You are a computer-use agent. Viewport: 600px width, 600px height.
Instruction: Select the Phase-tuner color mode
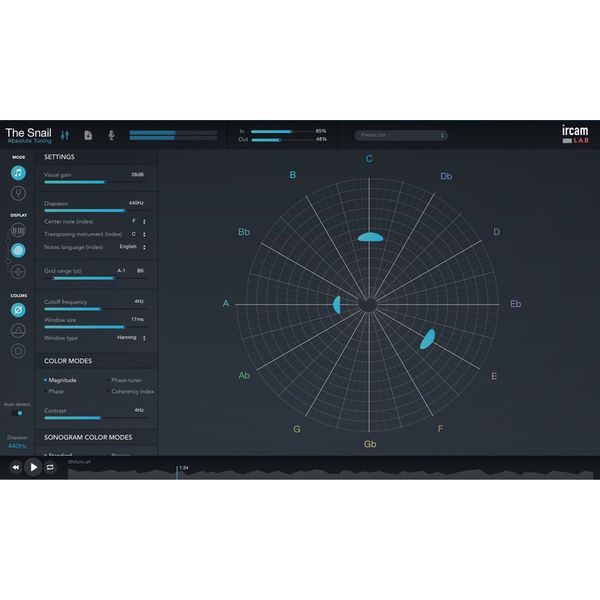(125, 380)
